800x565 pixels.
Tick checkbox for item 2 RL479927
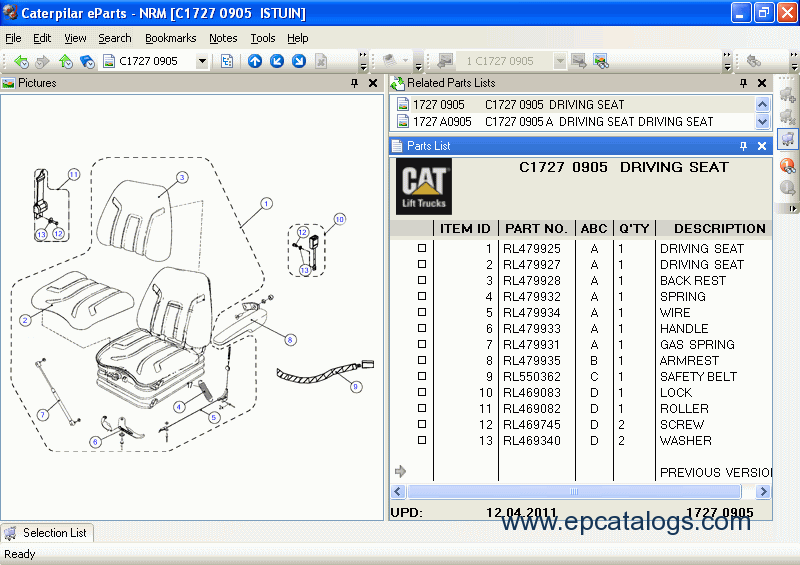point(422,264)
